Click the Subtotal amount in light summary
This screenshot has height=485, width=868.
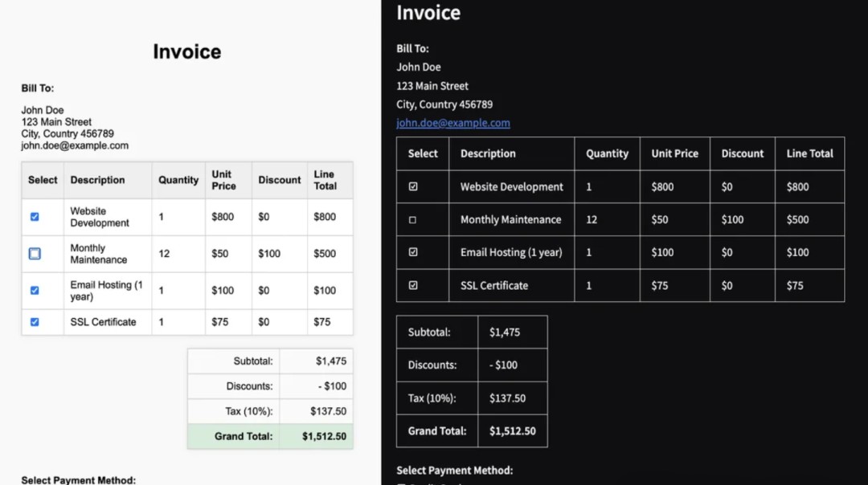[331, 361]
